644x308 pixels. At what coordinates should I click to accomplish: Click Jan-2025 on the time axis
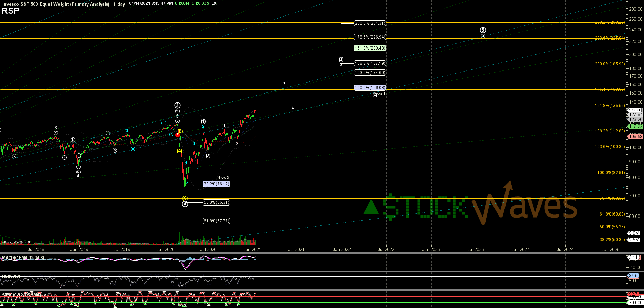click(610, 249)
